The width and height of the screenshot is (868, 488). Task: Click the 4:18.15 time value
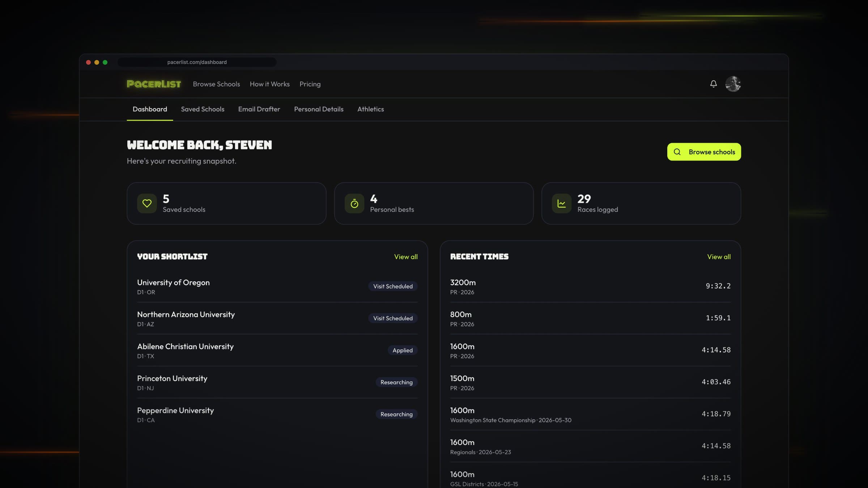[x=716, y=478]
